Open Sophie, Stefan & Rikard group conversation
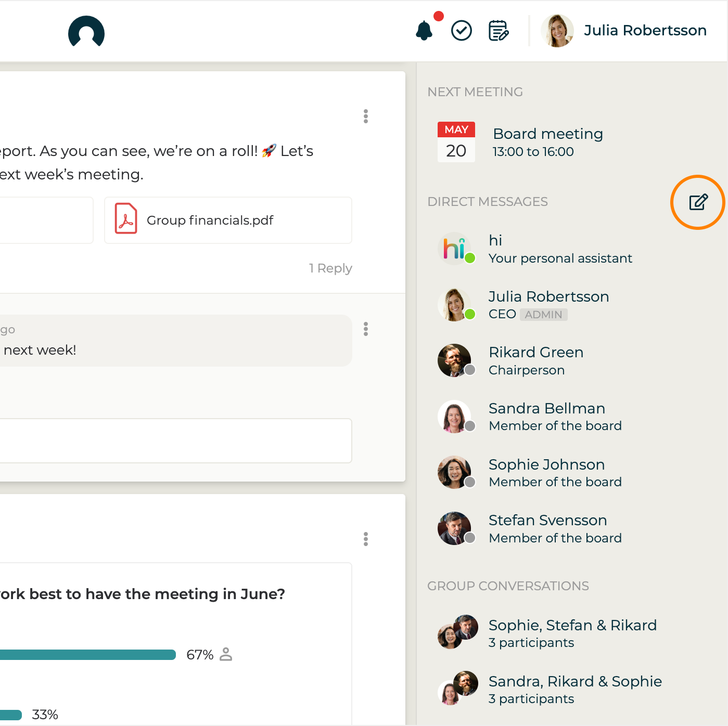This screenshot has width=728, height=726. tap(572, 633)
